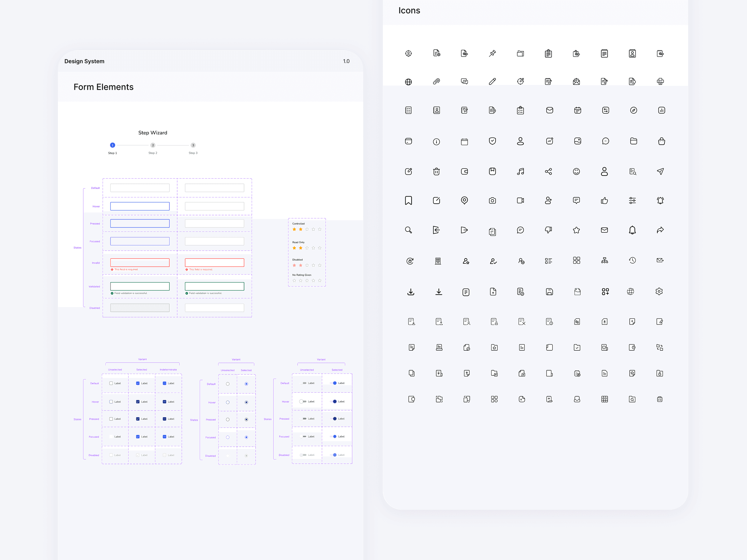Click the paperclip attachment icon
The image size is (747, 560).
point(436,81)
